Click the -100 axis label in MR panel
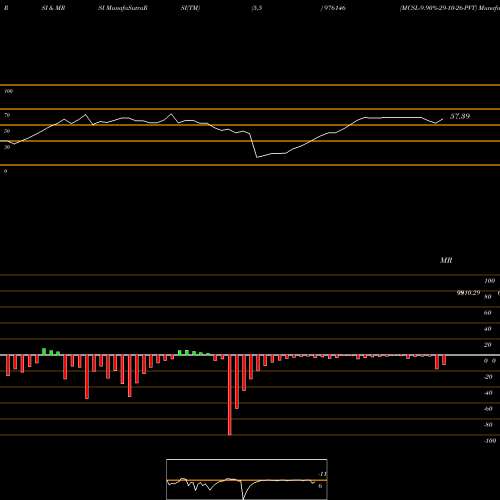The image size is (500, 500). point(490,441)
